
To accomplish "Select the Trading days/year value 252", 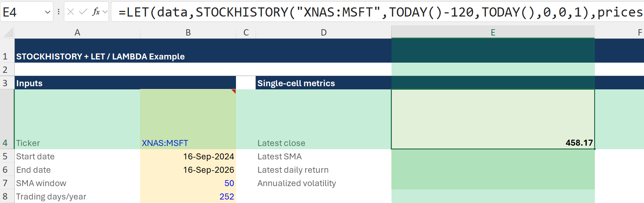I will 188,196.
